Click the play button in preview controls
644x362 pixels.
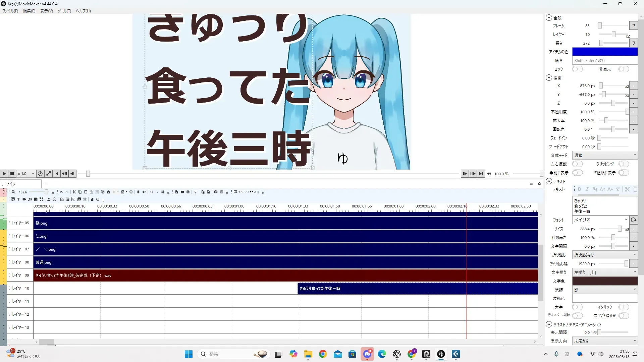point(4,174)
